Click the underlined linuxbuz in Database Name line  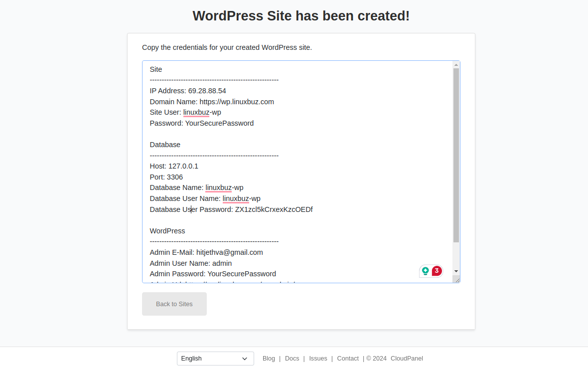click(218, 188)
